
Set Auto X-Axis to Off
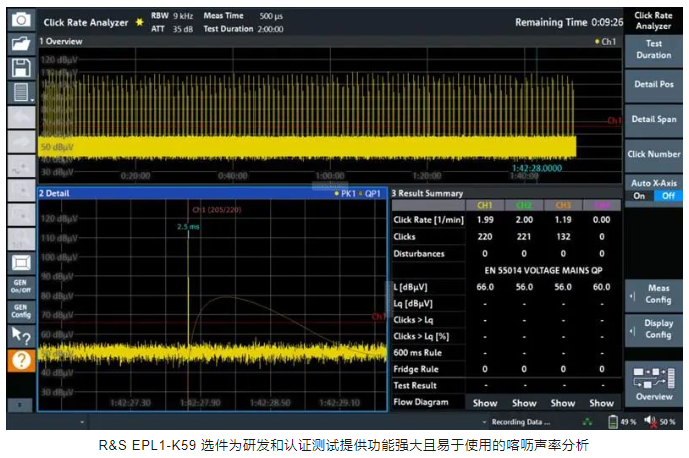(x=668, y=196)
